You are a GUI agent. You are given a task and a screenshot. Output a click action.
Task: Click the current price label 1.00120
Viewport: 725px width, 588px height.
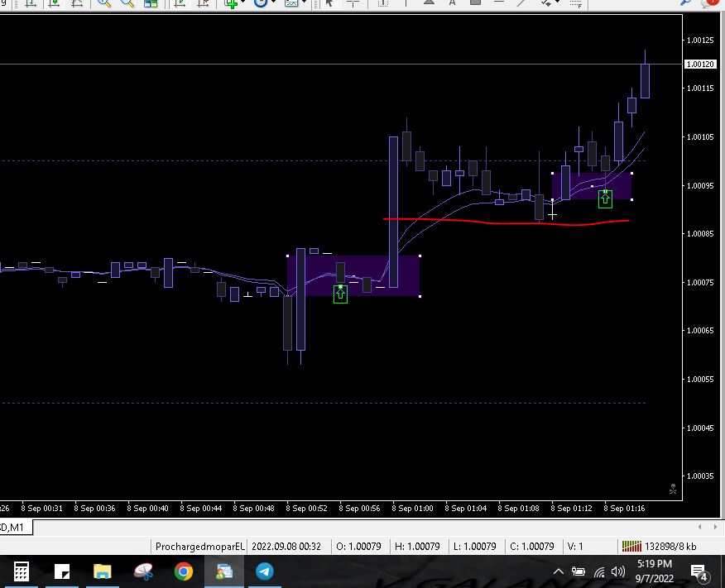point(700,65)
